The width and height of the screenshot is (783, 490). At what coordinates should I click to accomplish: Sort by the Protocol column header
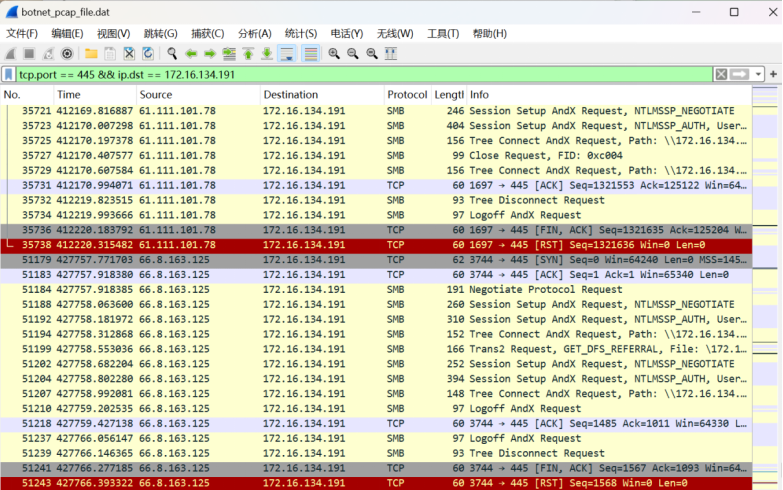[x=407, y=95]
